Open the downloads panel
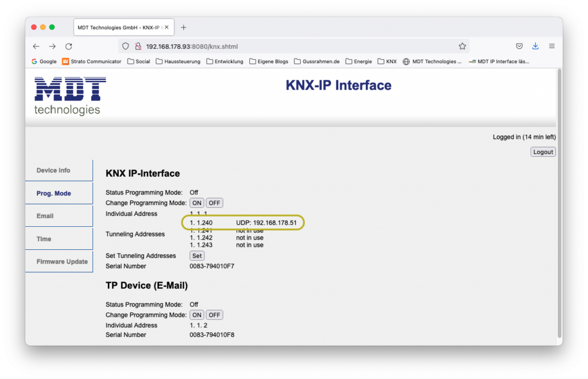The image size is (588, 379). pos(536,46)
